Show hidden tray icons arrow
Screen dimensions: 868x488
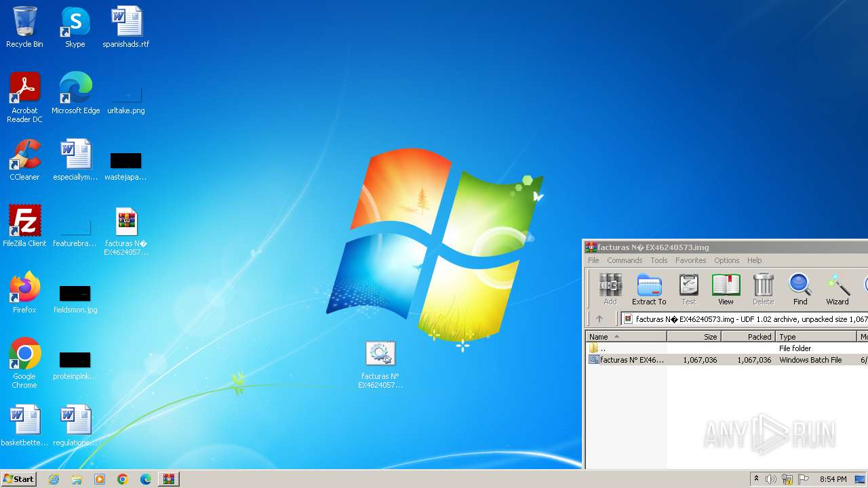pyautogui.click(x=756, y=479)
